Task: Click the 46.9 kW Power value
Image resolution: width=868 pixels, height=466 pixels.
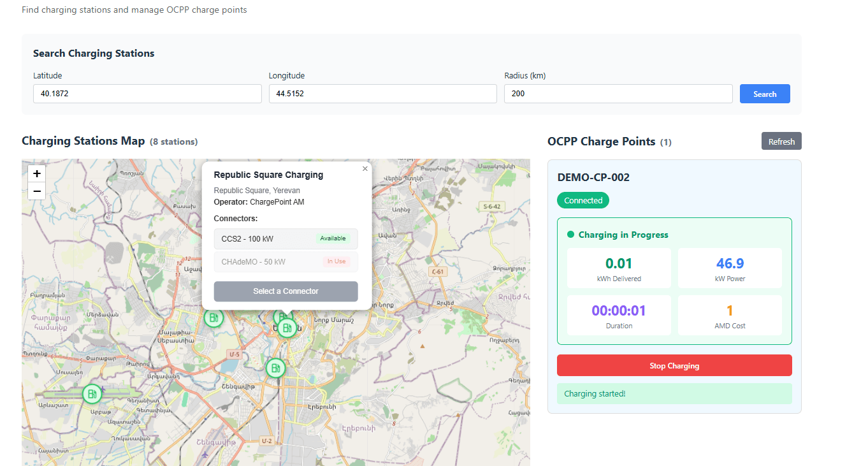Action: pyautogui.click(x=730, y=263)
